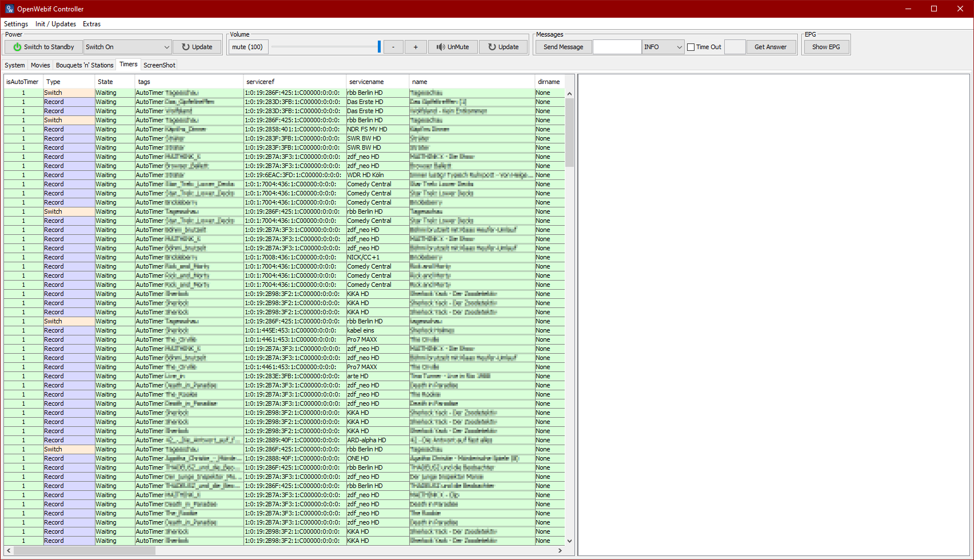Click the OpenWebif Controller title bar icon
The image size is (974, 560).
coord(10,9)
